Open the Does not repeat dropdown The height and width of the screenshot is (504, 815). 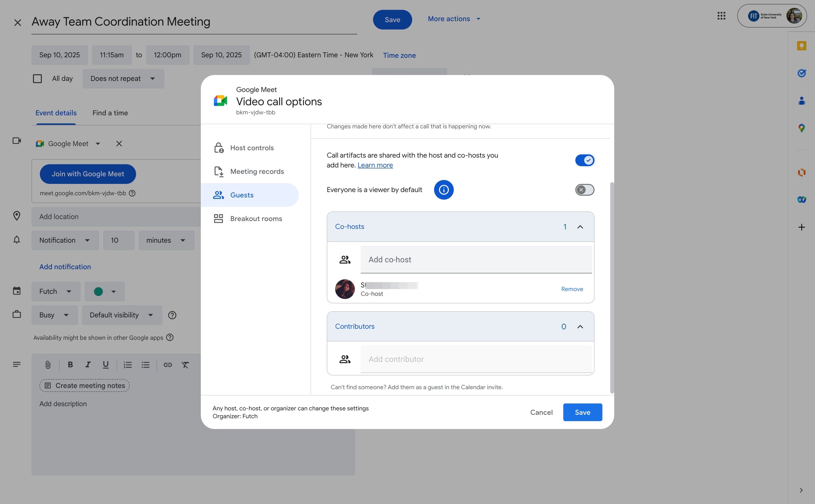click(123, 78)
